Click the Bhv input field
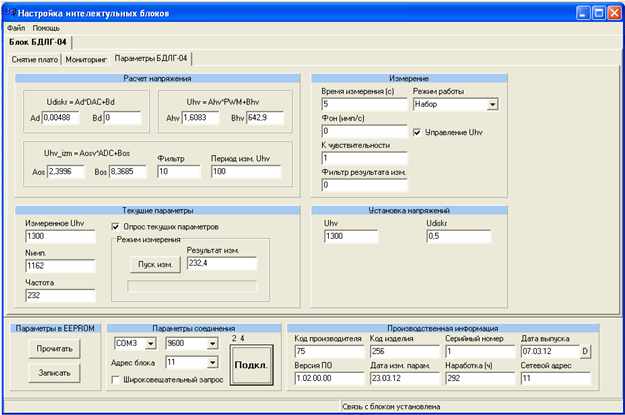 tap(265, 118)
